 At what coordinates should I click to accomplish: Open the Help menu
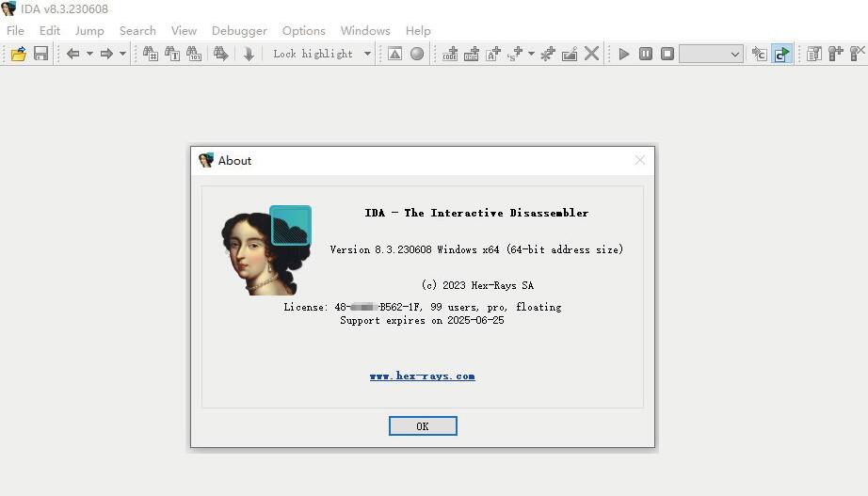click(x=418, y=30)
